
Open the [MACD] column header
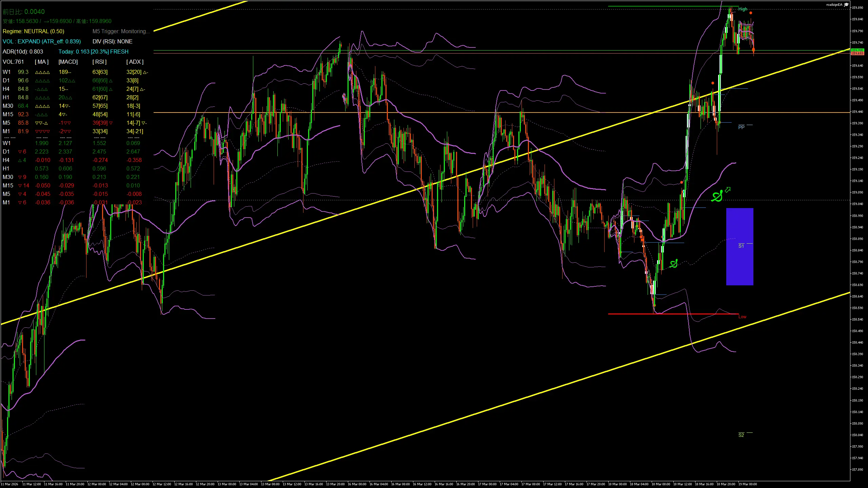click(67, 62)
